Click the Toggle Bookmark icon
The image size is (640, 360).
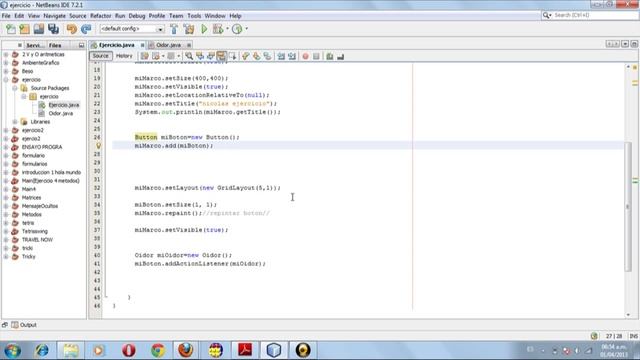tap(267, 56)
